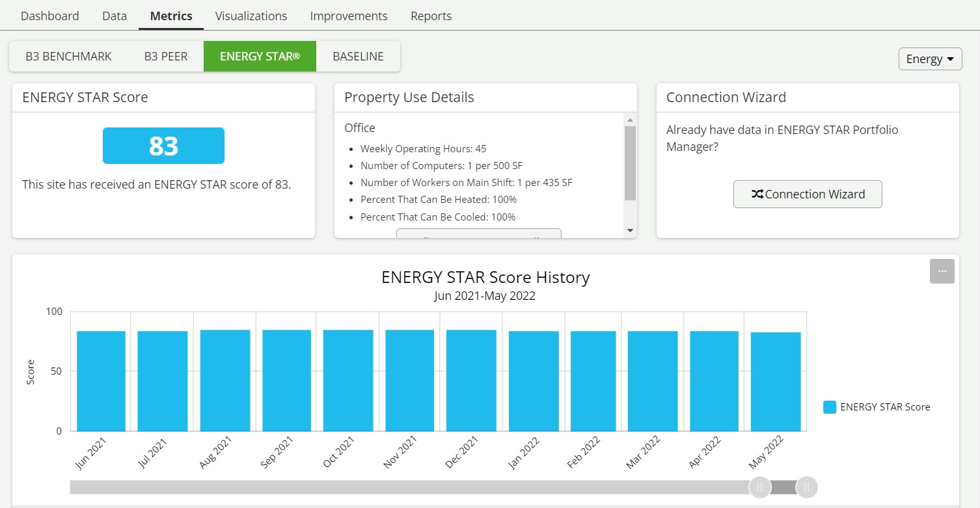Click the left range slider handle
This screenshot has width=980, height=508.
760,487
